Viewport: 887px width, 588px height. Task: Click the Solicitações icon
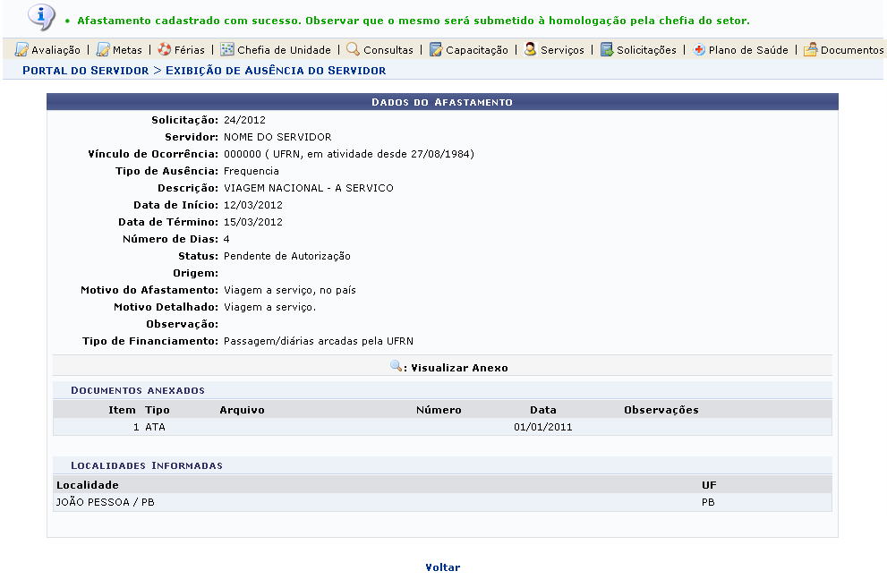coord(607,50)
